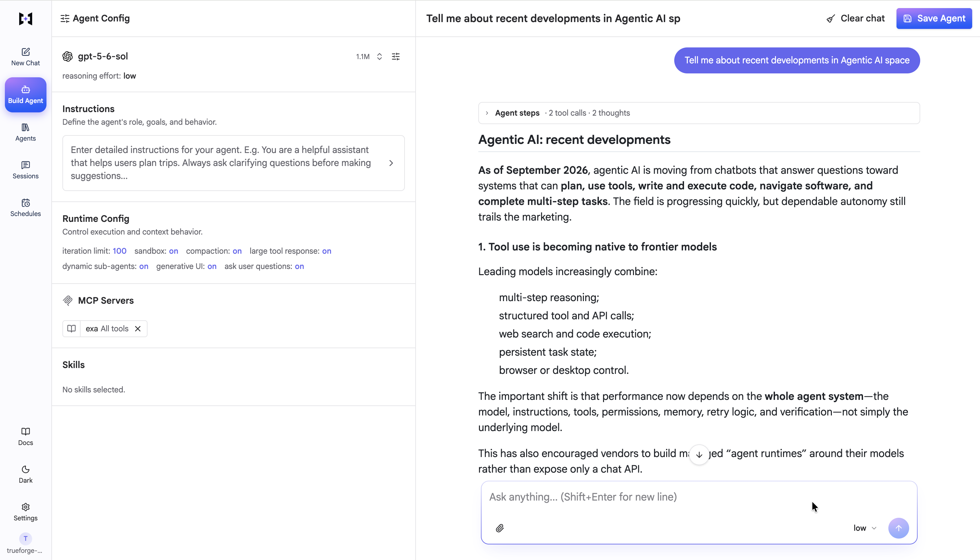980x560 pixels.
Task: Click the gpt-5-6-sol model name
Action: [103, 57]
